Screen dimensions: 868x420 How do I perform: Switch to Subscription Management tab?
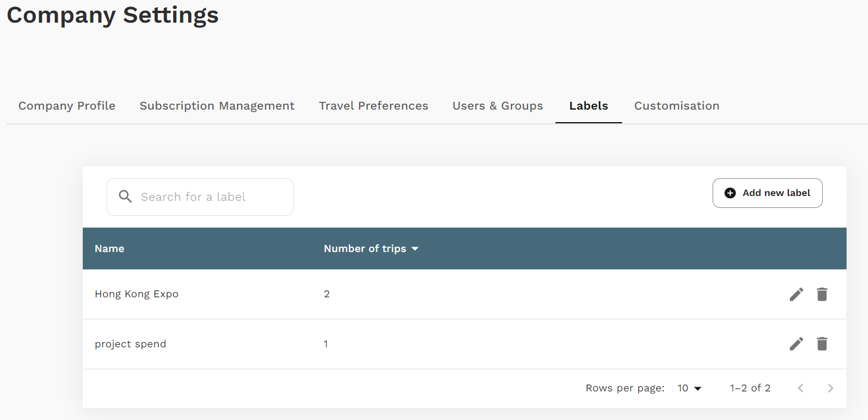coord(217,106)
